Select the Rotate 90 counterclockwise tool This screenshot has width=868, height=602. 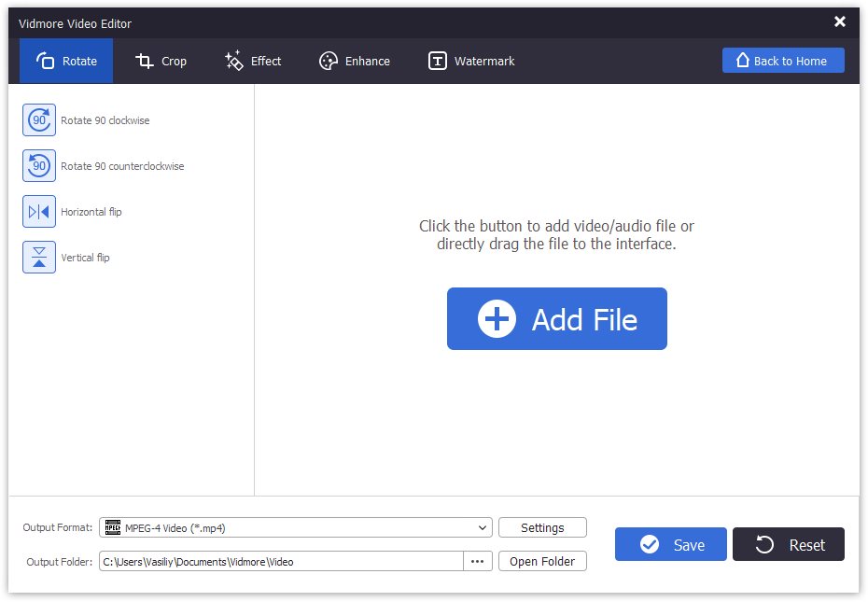click(x=38, y=165)
